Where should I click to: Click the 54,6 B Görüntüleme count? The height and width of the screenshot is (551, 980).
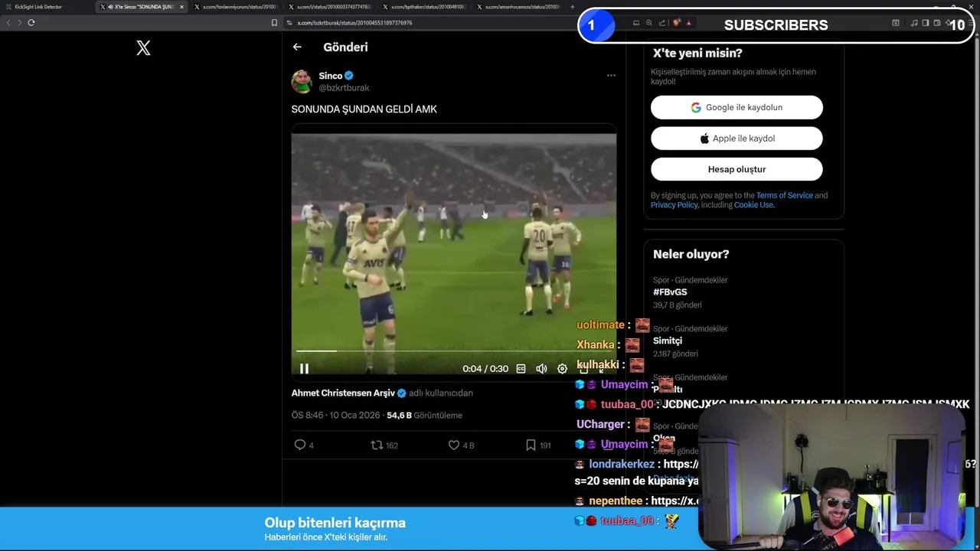point(424,416)
